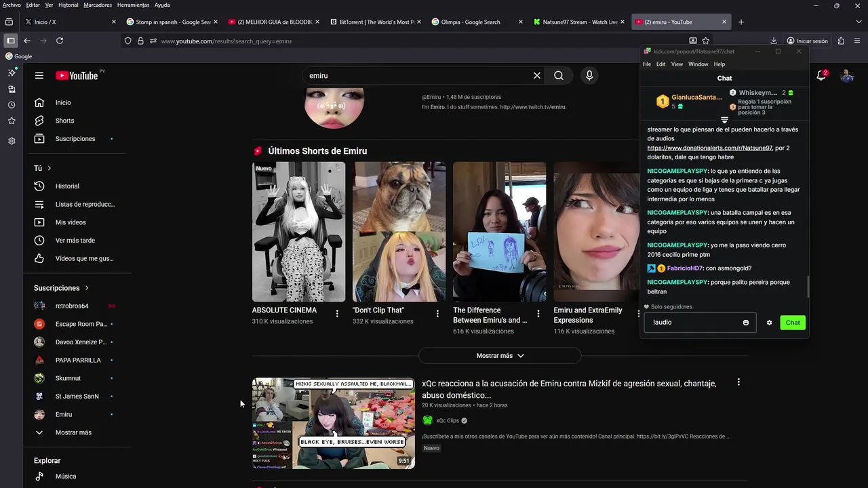
Task: Clear the YouTube search box text
Action: (537, 76)
